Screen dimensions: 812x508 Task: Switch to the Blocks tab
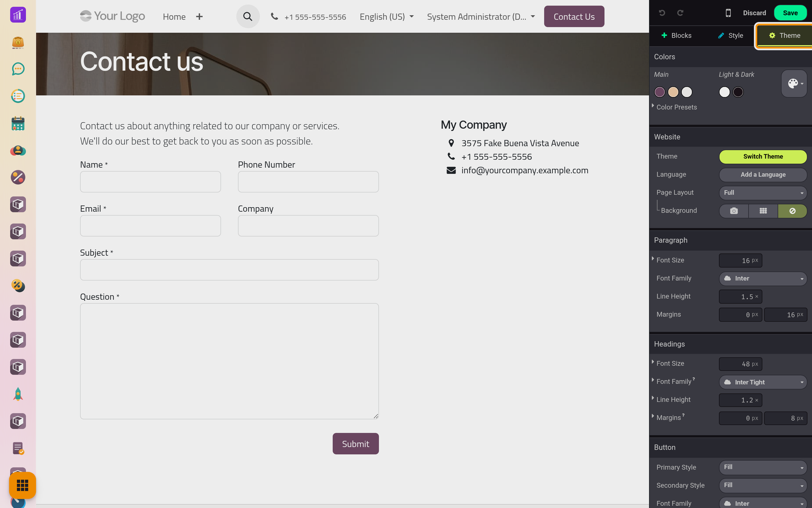[676, 36]
